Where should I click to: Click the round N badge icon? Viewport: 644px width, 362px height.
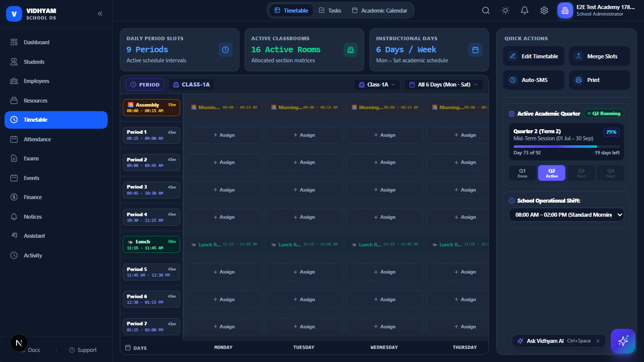(x=19, y=343)
